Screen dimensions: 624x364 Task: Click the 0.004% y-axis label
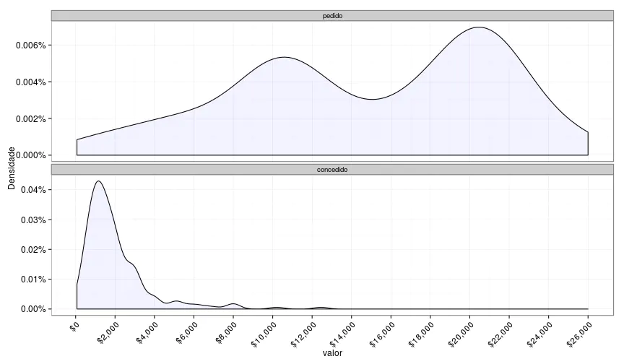point(31,82)
